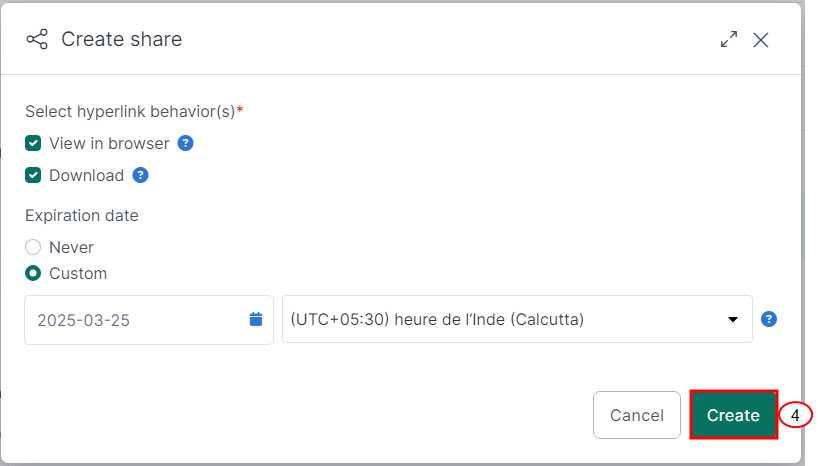Open the calendar date picker icon
This screenshot has width=824, height=466.
click(x=256, y=319)
